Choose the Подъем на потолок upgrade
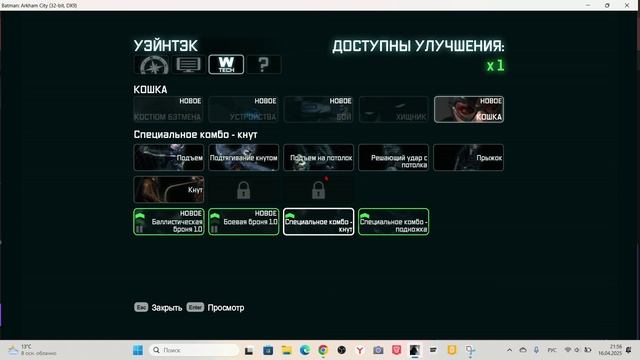Viewport: 640px width, 360px height. click(318, 158)
